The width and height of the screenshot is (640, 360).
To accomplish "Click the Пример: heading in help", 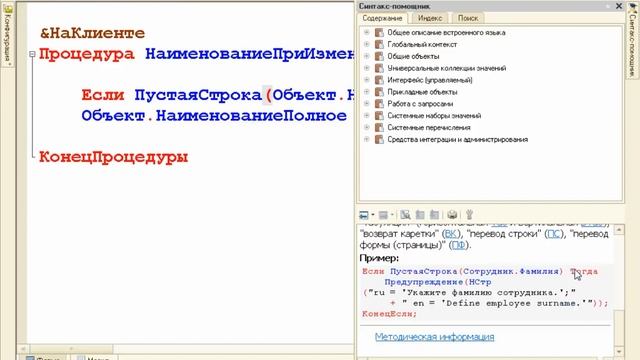I will coord(379,258).
